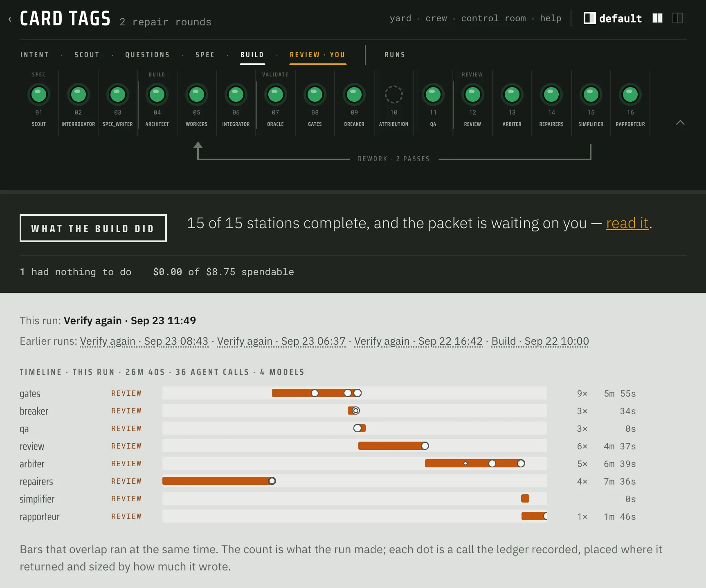Open earlier run Verify again Sep 23 08:43

[144, 341]
